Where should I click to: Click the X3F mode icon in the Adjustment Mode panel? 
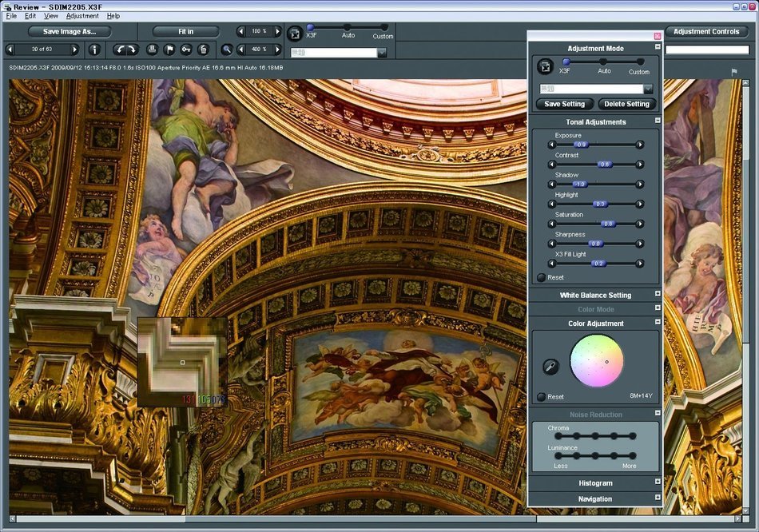point(545,67)
